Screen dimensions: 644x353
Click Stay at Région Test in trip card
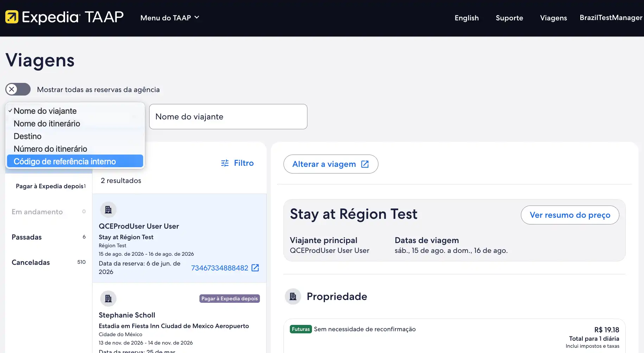126,237
